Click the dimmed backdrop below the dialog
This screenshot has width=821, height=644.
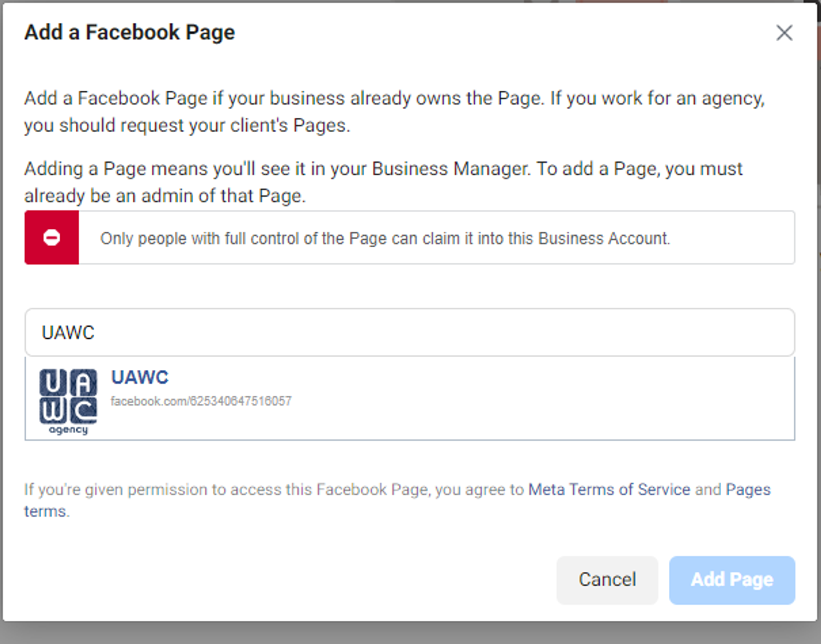coord(410,634)
